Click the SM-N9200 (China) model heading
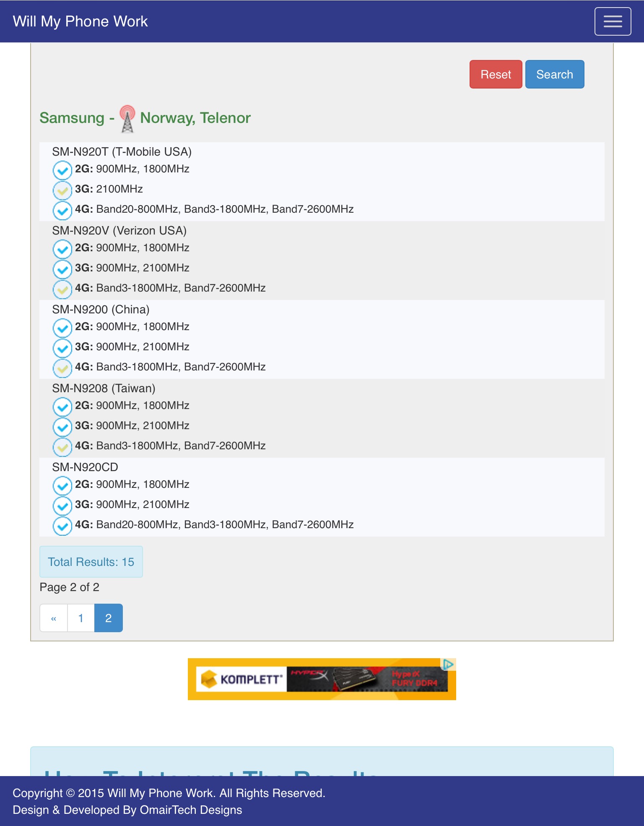 101,309
